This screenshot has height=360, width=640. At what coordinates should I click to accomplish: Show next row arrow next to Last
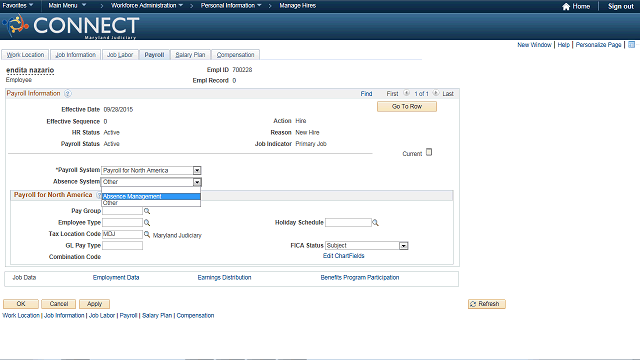coord(436,93)
